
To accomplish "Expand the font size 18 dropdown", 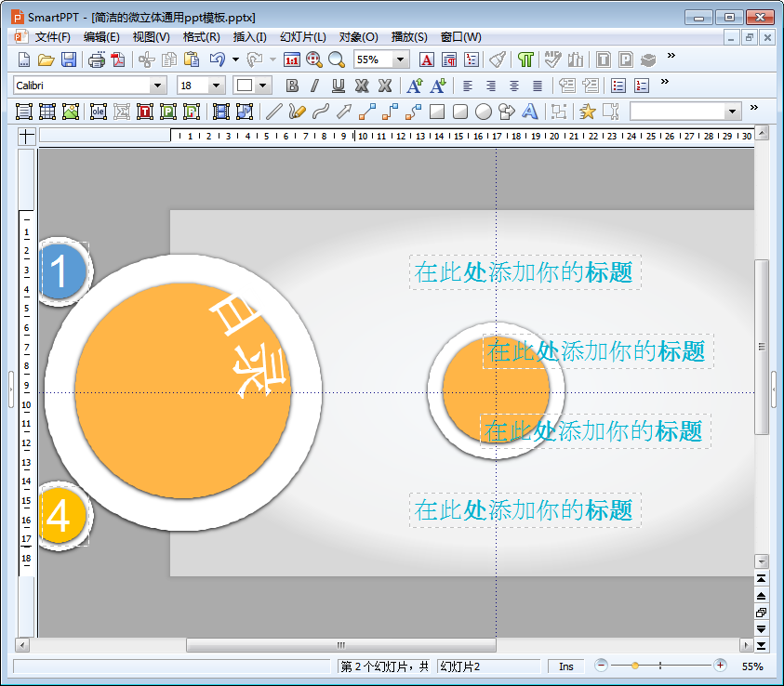I will pos(217,86).
